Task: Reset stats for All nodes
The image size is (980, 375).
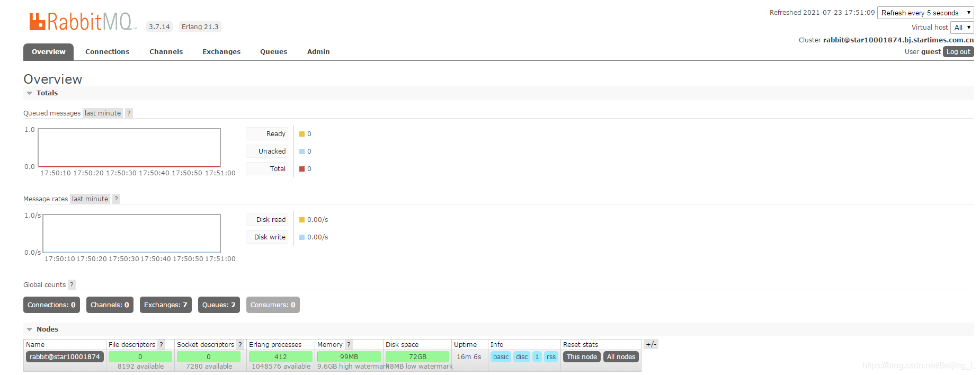Action: pyautogui.click(x=621, y=356)
